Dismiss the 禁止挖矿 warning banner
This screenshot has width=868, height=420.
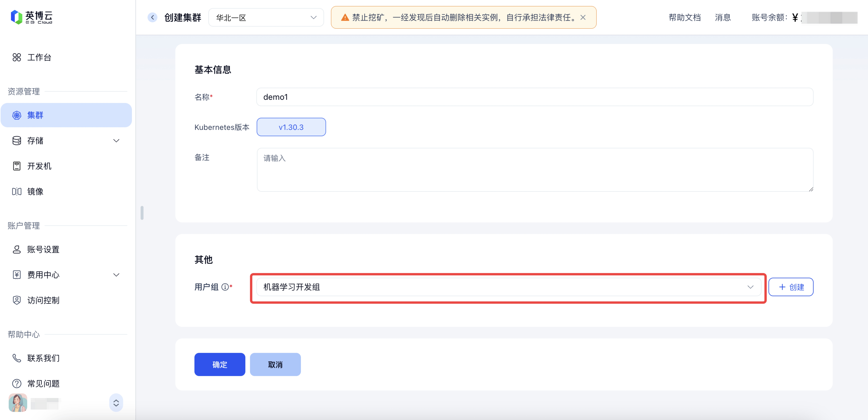click(x=583, y=17)
